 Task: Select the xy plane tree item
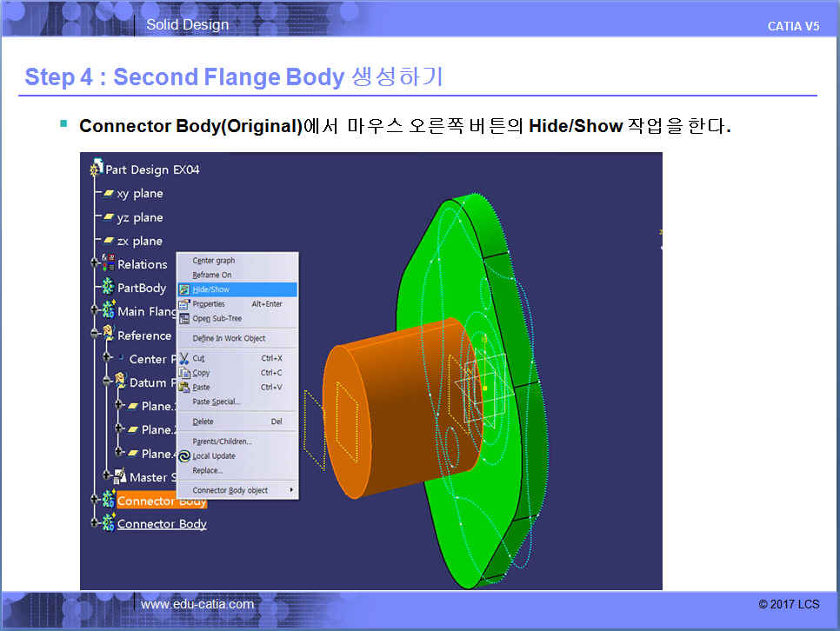tap(139, 194)
